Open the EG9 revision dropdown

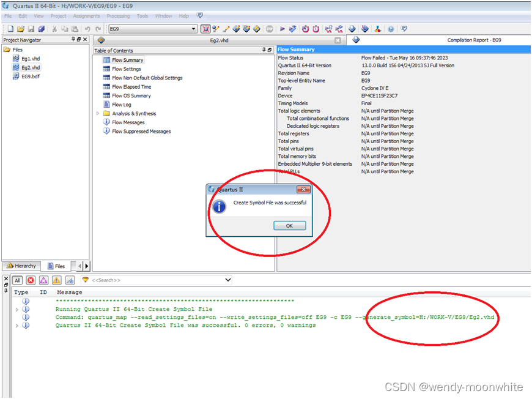[193, 29]
